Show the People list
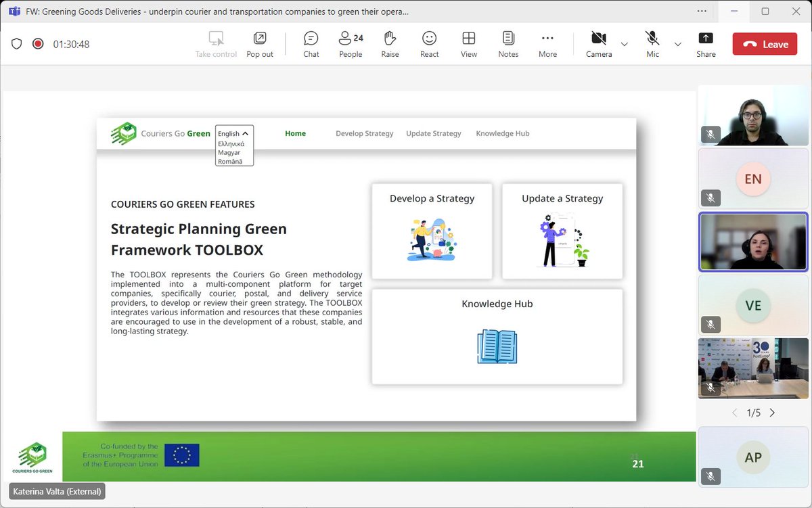 pyautogui.click(x=351, y=45)
